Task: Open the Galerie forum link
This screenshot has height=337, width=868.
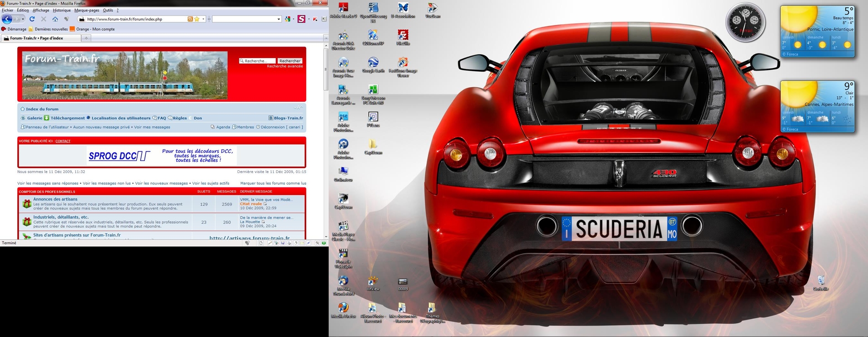Action: (x=34, y=118)
